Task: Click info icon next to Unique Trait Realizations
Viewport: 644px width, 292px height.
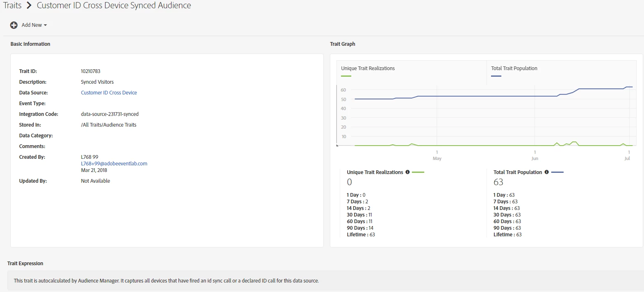Action: pos(407,172)
